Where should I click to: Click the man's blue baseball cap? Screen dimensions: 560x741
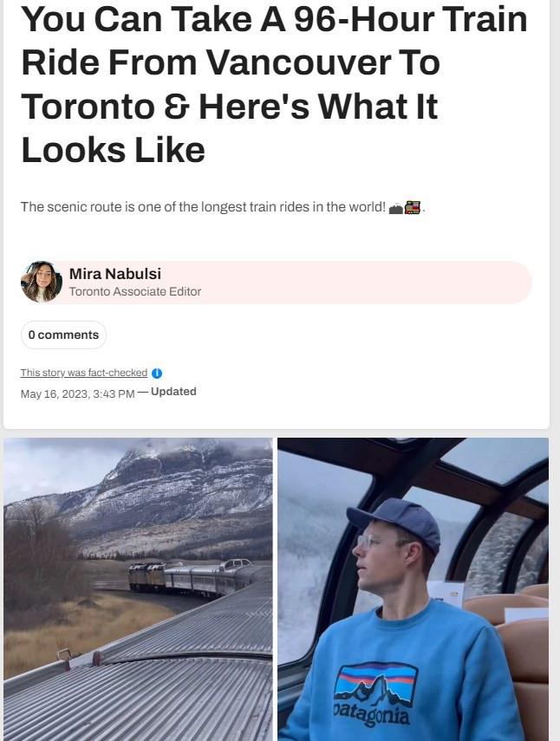tap(394, 521)
